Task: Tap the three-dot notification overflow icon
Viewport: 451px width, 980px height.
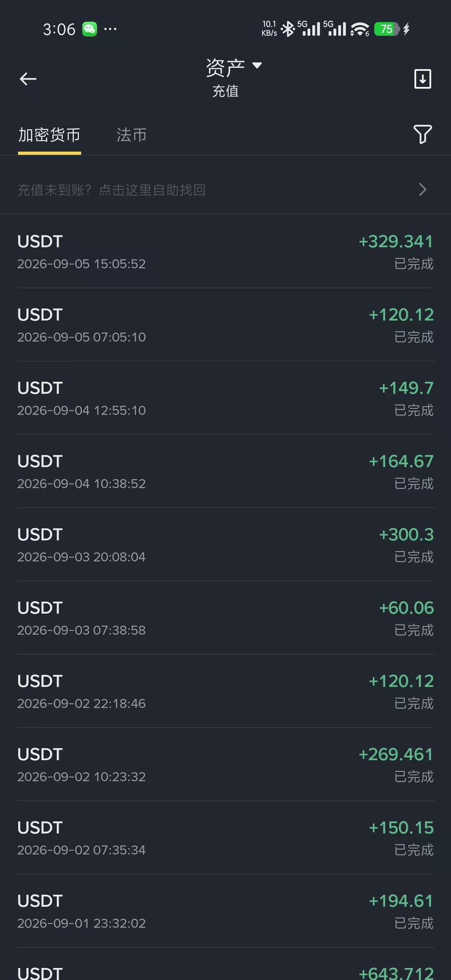Action: point(111,29)
